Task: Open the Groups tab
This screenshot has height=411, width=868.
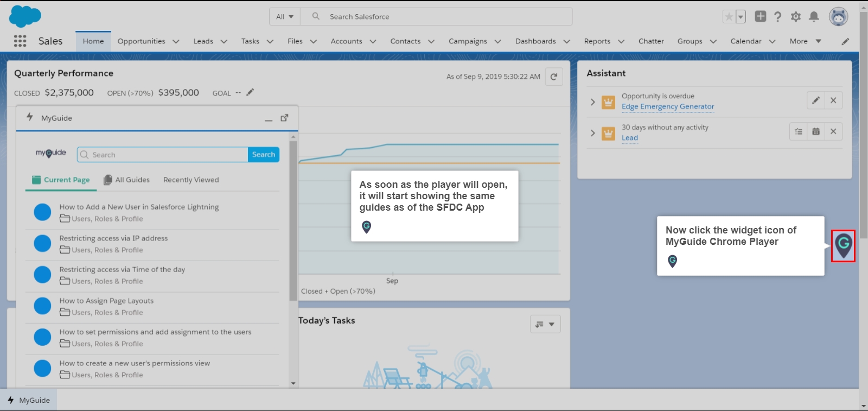Action: (690, 41)
